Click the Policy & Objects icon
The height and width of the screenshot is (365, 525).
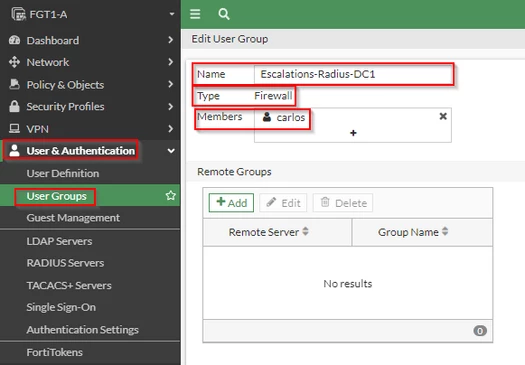[x=14, y=84]
